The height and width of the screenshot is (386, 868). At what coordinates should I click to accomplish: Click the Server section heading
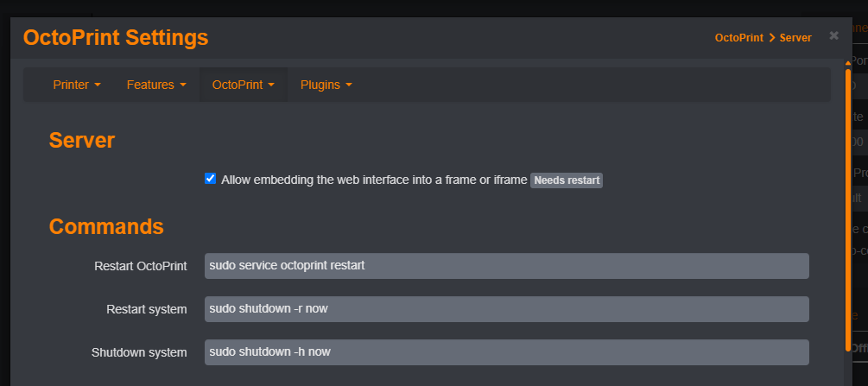click(x=82, y=141)
